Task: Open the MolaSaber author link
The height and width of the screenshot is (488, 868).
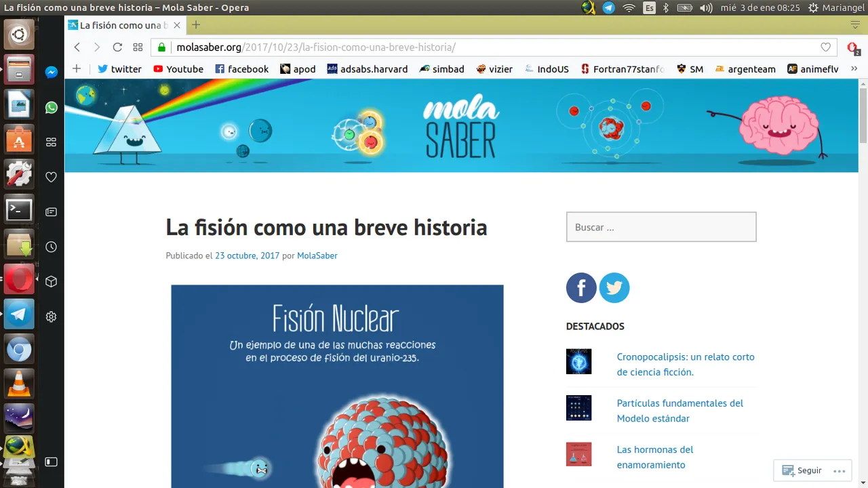Action: coord(317,256)
